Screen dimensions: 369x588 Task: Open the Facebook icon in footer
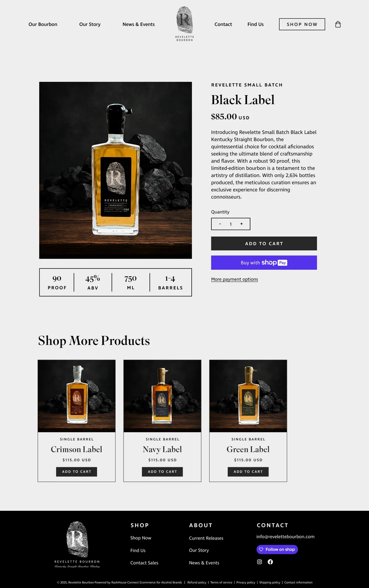[270, 562]
